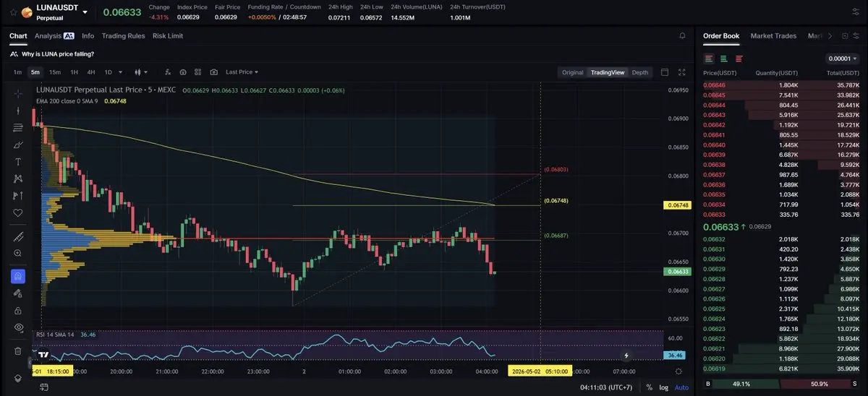868x396 pixels.
Task: Open the chart patterns tool
Action: 18,178
